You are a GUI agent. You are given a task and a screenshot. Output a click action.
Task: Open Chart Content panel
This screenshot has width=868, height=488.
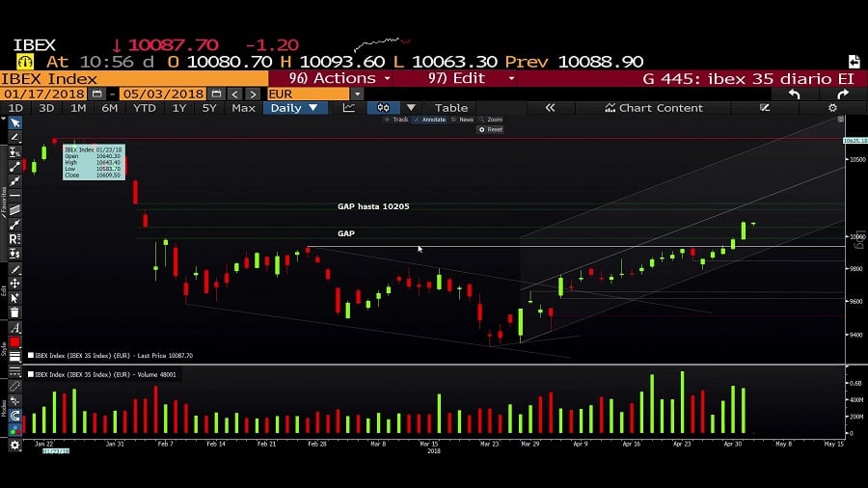click(x=653, y=108)
